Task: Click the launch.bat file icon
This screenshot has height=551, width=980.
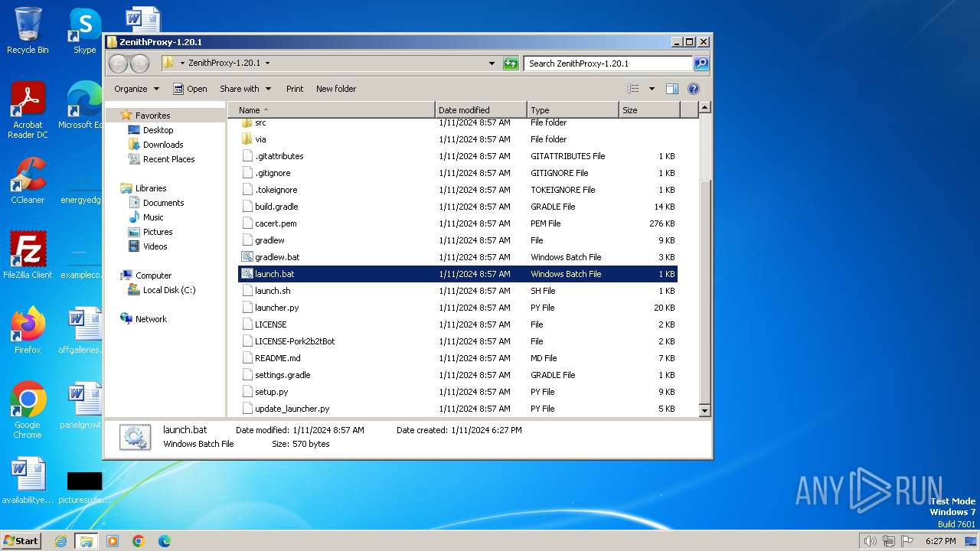Action: [247, 274]
